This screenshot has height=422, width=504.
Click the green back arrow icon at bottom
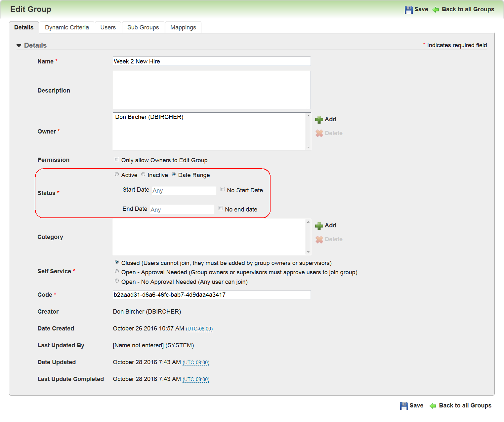[433, 406]
